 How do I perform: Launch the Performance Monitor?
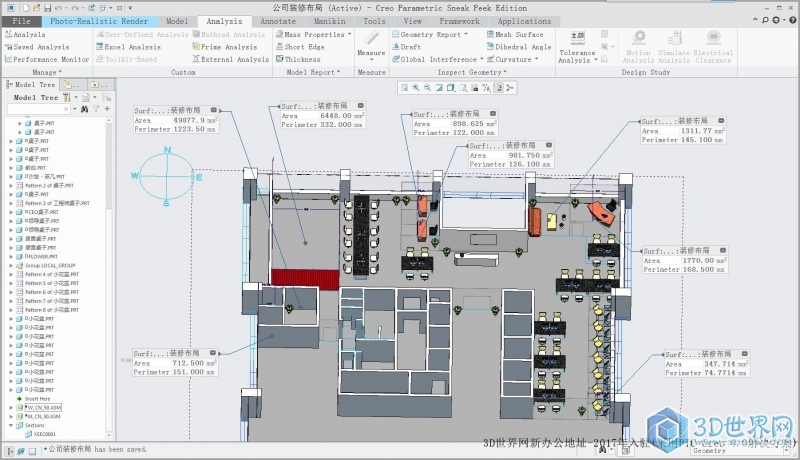(50, 59)
